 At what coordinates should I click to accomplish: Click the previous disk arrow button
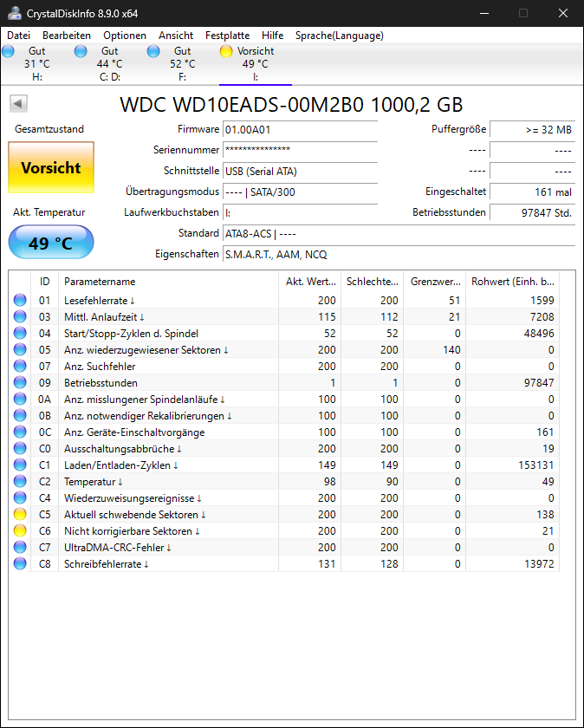18,103
